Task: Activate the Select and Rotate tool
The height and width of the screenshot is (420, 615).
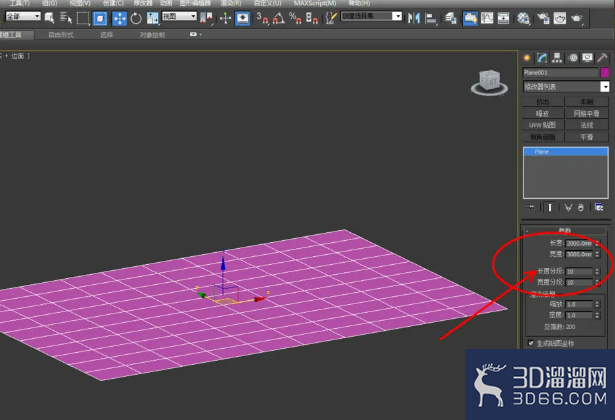Action: 136,18
